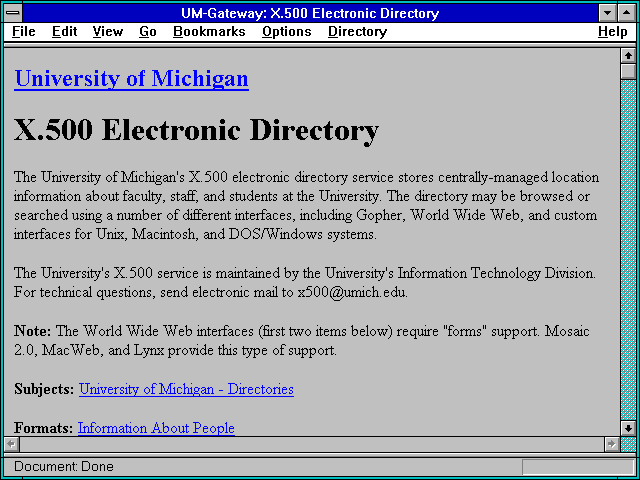This screenshot has height=480, width=640.
Task: Click the horizontal scrollbar left arrow
Action: (12, 444)
